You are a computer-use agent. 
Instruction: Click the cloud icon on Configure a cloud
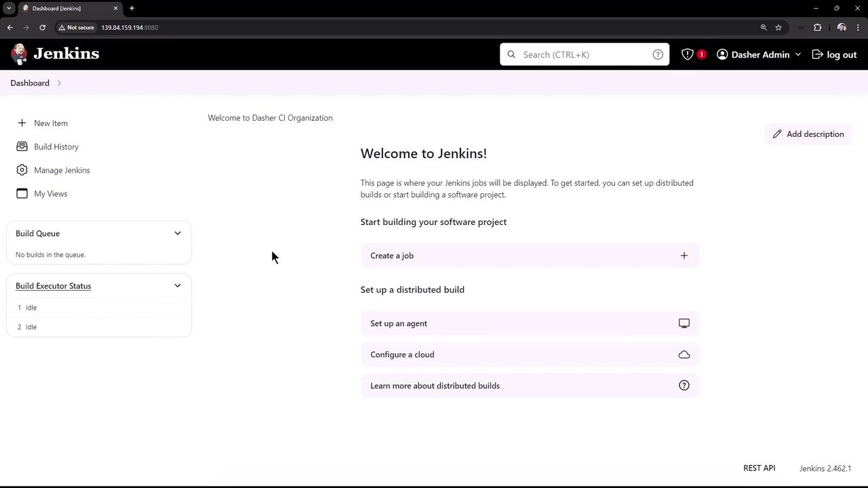click(x=684, y=354)
